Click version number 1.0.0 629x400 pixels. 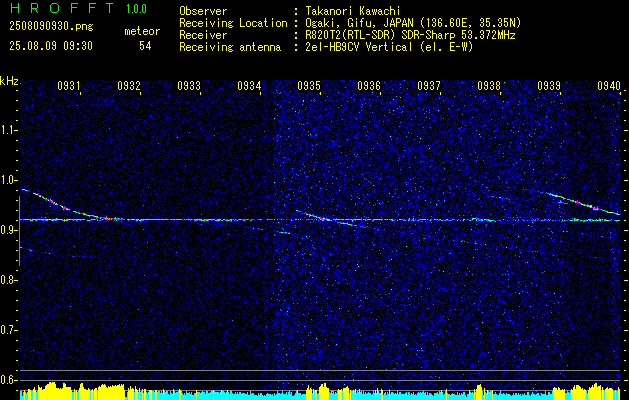pyautogui.click(x=136, y=9)
